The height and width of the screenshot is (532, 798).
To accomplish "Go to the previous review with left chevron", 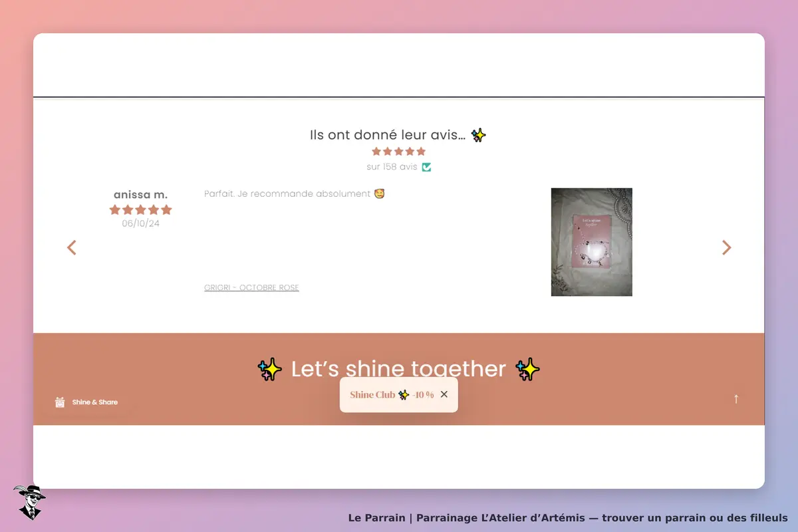I will click(x=72, y=247).
